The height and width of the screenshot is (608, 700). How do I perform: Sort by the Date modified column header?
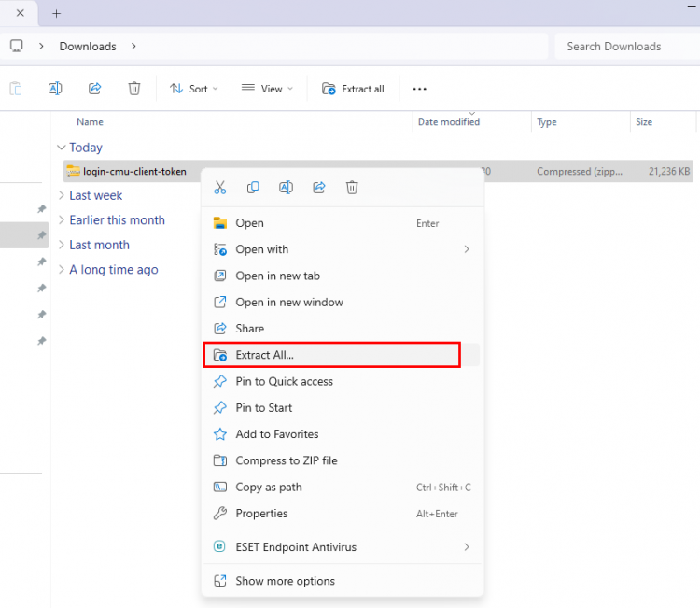point(449,122)
